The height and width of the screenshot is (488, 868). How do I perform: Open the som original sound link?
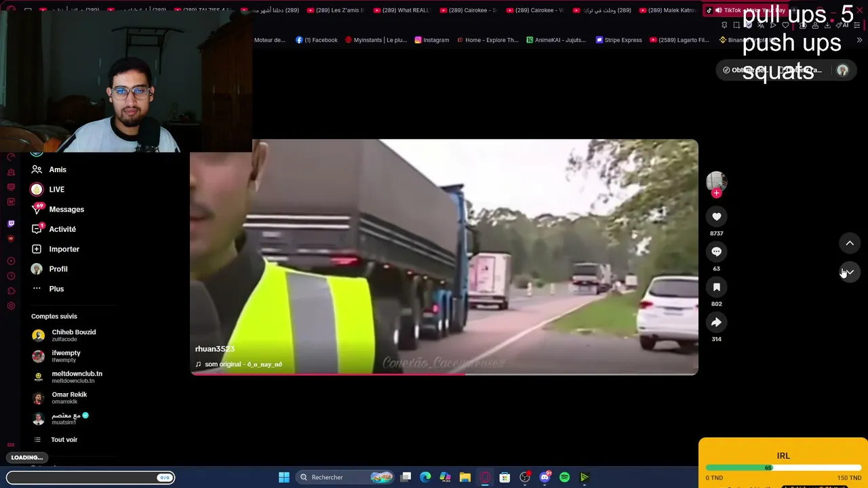(x=239, y=365)
